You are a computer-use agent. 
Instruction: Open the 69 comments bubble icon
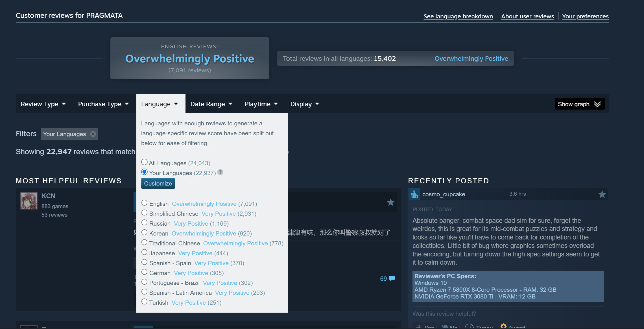[x=392, y=278]
